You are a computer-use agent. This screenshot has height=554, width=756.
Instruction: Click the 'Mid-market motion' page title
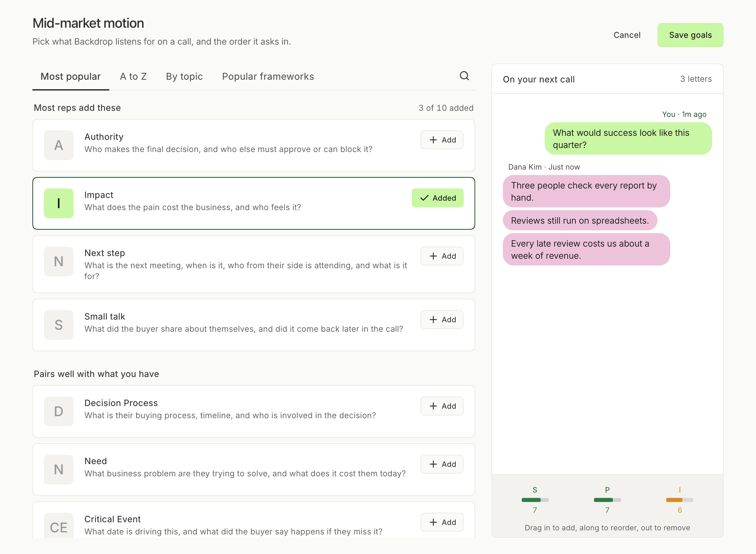click(x=88, y=23)
